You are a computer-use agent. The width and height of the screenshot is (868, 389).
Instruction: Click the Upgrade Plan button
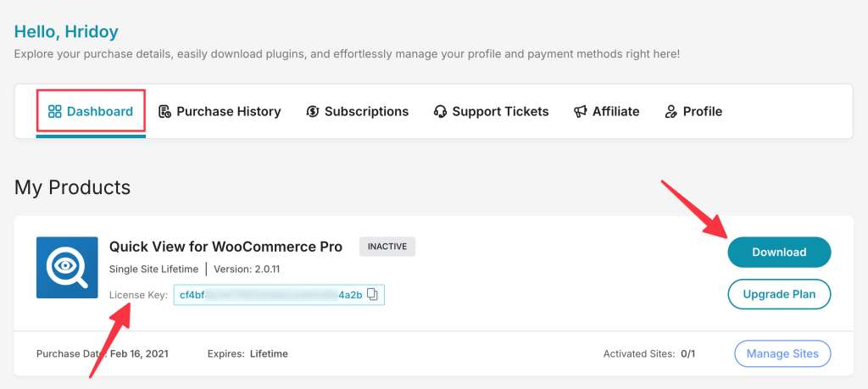779,294
